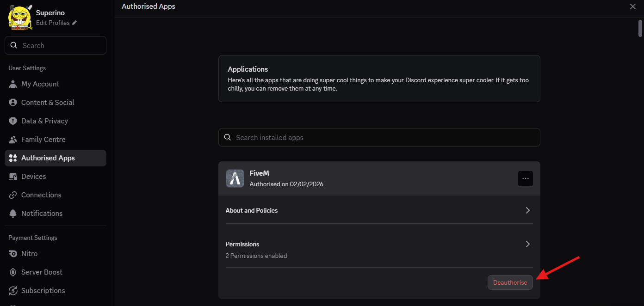Click the Devices icon in sidebar

(13, 177)
